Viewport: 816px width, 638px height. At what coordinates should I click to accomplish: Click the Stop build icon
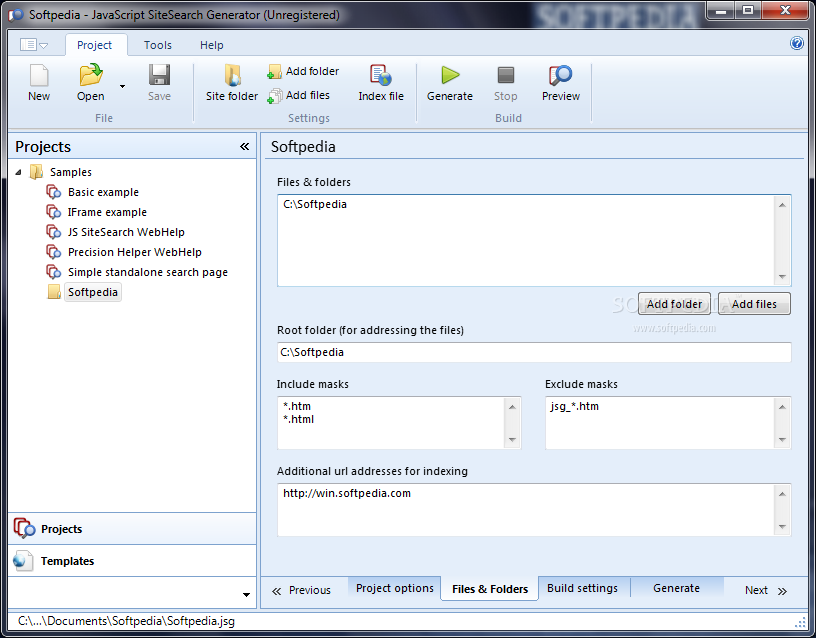(505, 75)
